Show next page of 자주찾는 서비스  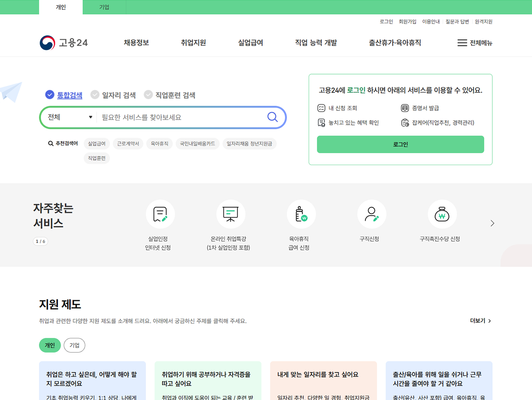click(492, 223)
